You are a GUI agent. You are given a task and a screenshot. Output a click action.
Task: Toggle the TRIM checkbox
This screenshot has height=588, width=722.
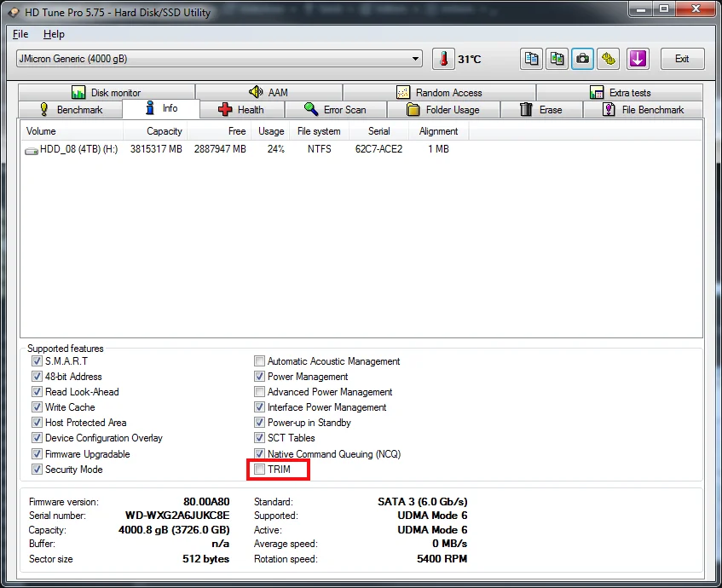click(260, 470)
